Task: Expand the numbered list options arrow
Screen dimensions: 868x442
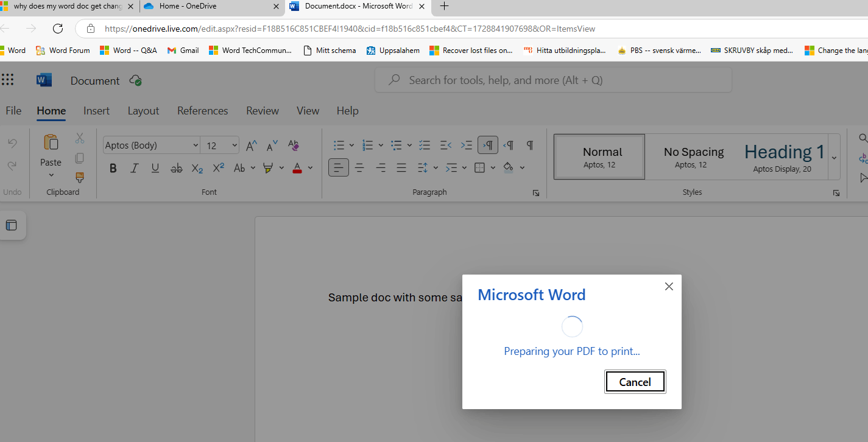Action: point(381,146)
